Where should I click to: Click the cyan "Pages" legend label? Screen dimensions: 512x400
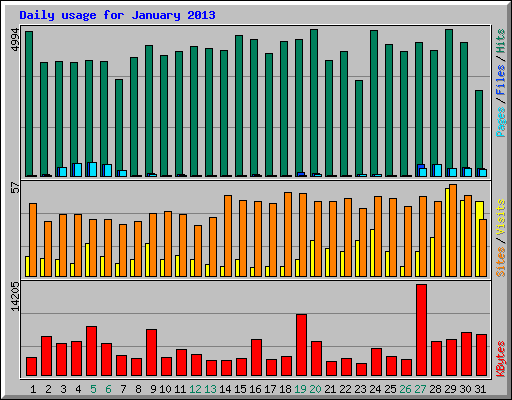pos(501,122)
